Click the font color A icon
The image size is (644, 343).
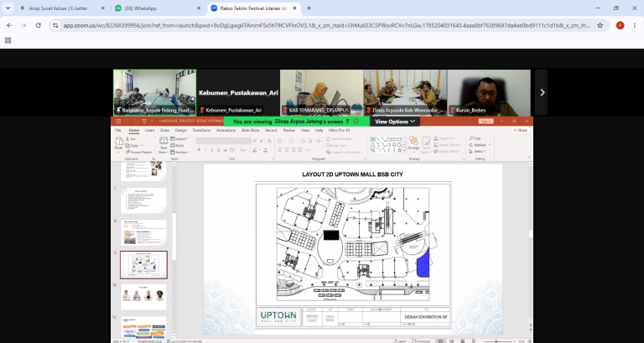tap(265, 150)
